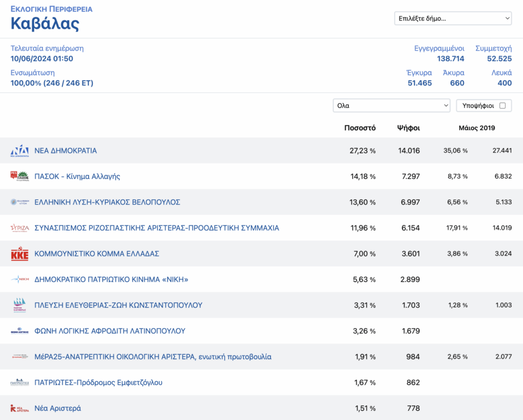Click the red KKE logo

point(20,253)
